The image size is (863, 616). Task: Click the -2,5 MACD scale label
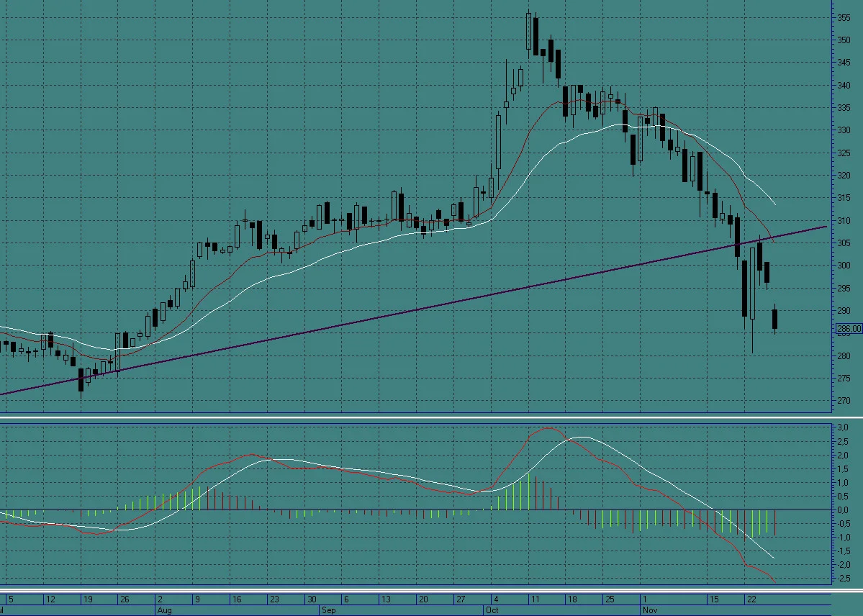click(x=842, y=578)
